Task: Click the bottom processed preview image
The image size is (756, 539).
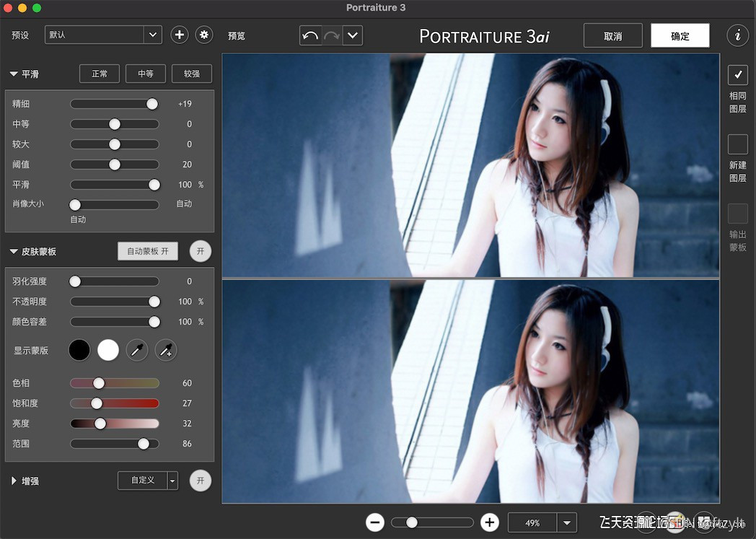Action: [470, 392]
